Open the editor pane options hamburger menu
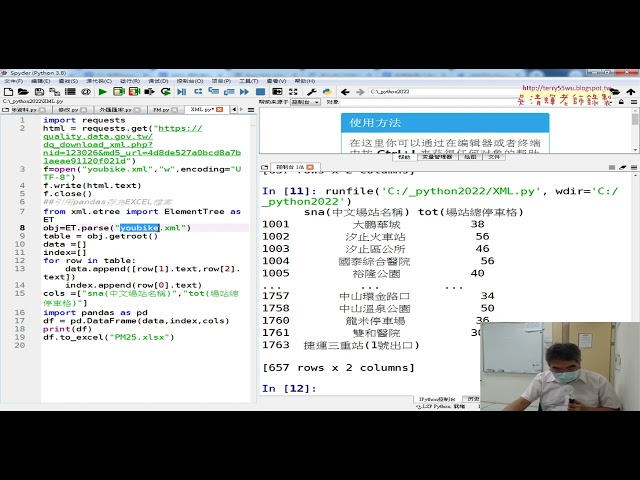This screenshot has width=640, height=480. click(251, 110)
